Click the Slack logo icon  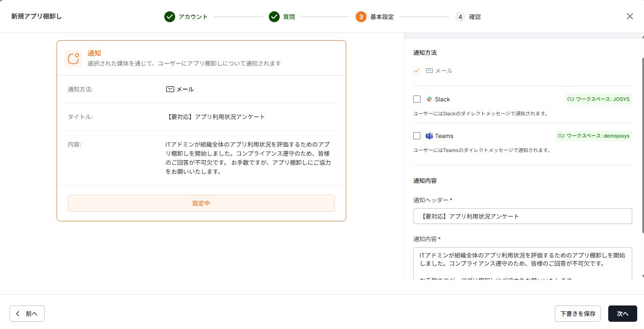coord(429,99)
